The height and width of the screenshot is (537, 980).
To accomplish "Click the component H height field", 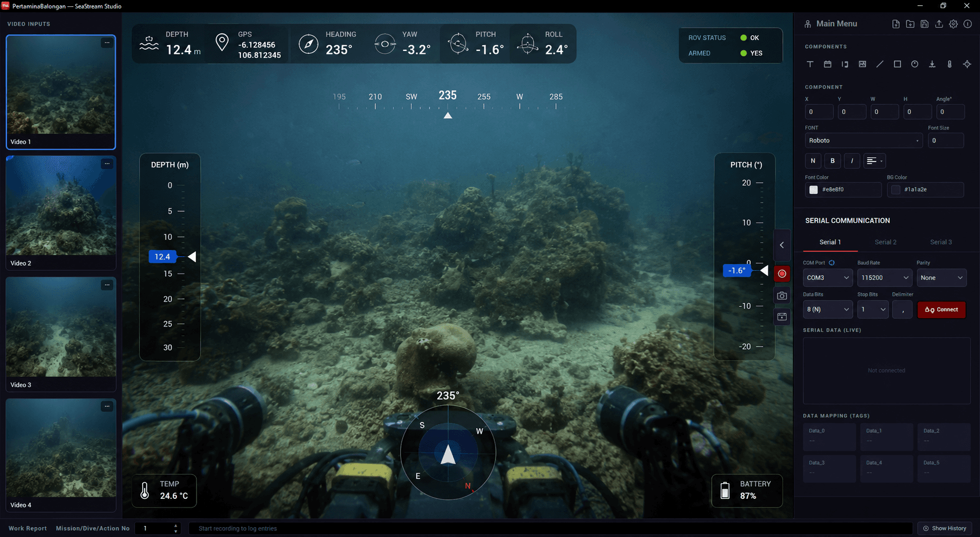I will [918, 112].
